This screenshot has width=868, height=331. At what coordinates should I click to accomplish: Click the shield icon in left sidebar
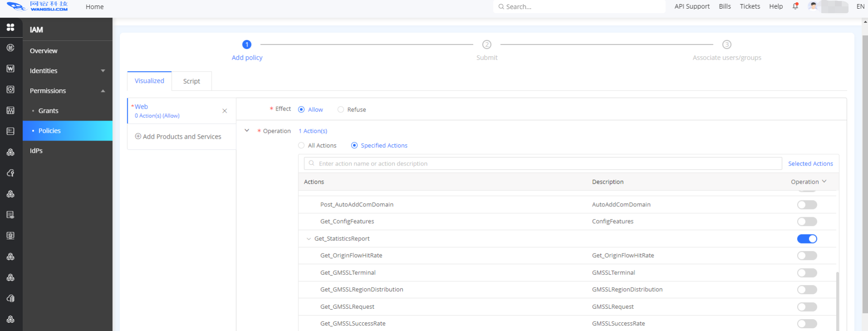pyautogui.click(x=10, y=89)
